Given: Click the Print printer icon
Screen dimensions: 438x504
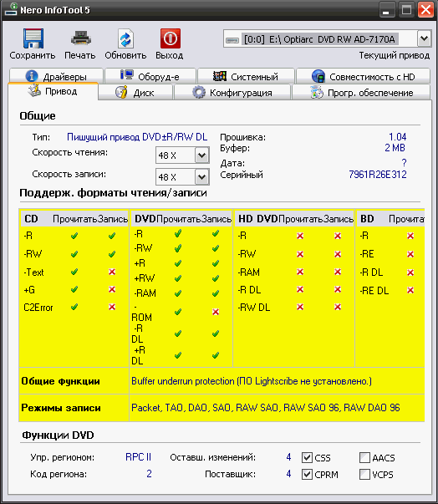Looking at the screenshot, I should 80,38.
